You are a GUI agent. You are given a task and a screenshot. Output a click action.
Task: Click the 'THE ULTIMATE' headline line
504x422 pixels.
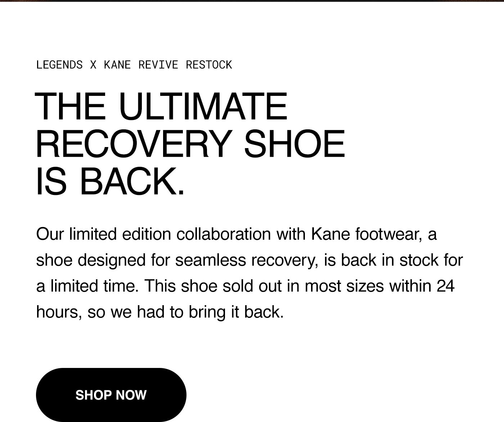[161, 106]
